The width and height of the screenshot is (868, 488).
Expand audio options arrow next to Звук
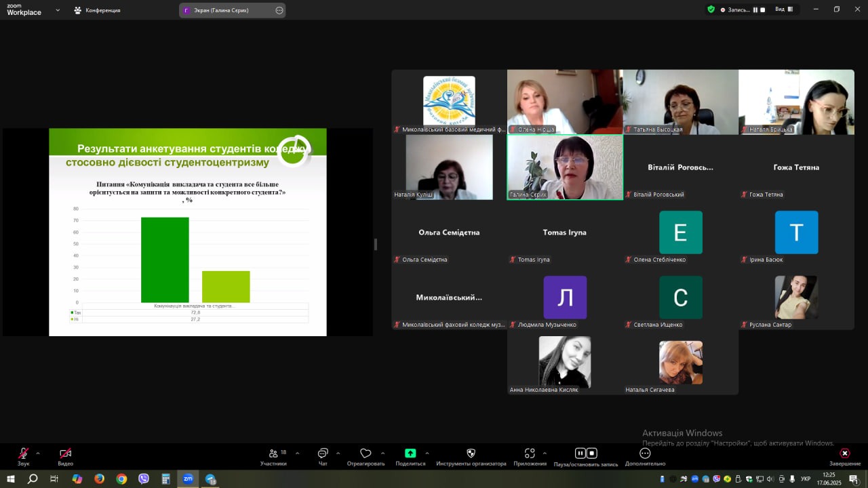(x=38, y=453)
